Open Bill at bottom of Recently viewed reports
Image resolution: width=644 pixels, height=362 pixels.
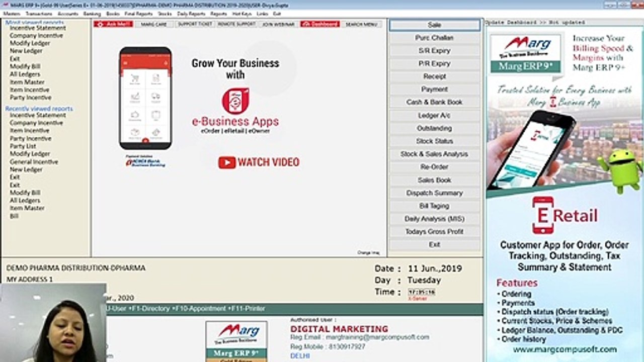pyautogui.click(x=14, y=216)
